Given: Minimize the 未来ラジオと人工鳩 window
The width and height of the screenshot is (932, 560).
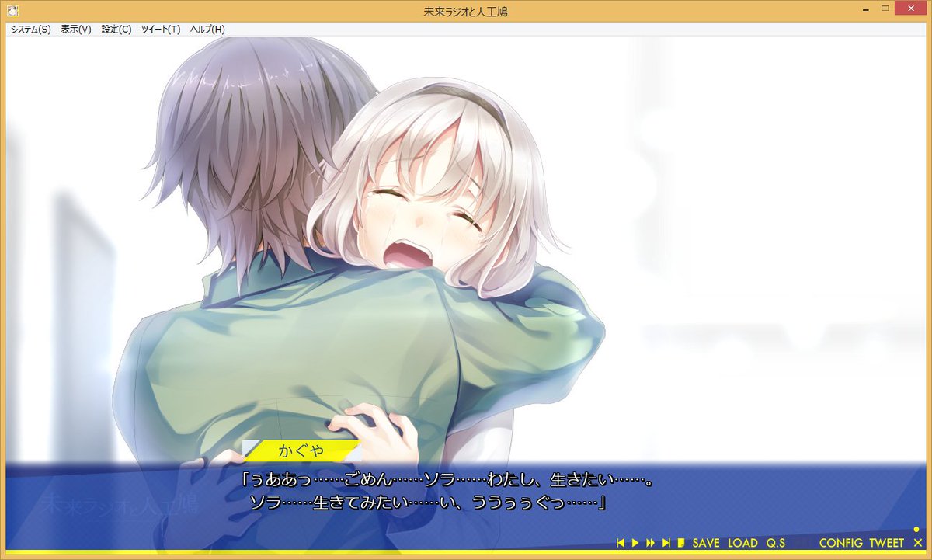Looking at the screenshot, I should click(866, 9).
